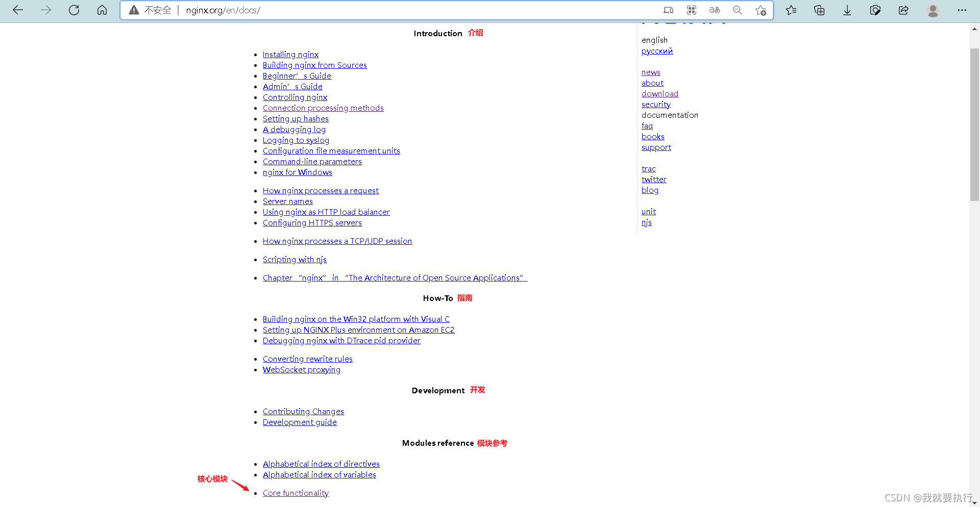Open Architecture of Open Source Applications chapter link

(x=395, y=278)
